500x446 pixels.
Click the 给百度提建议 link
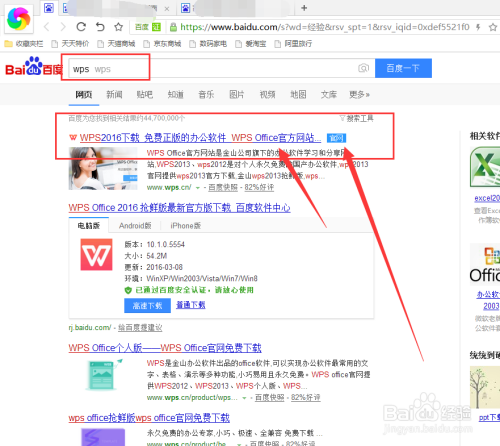(140, 328)
